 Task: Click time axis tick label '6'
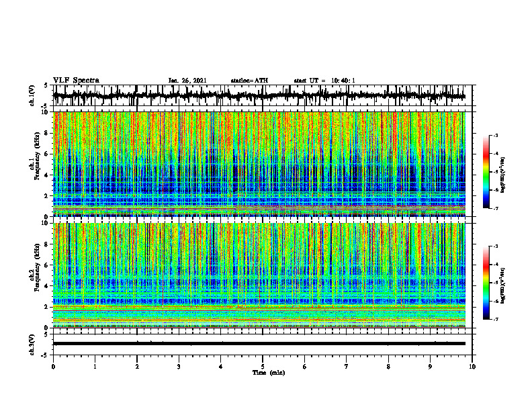tap(304, 367)
